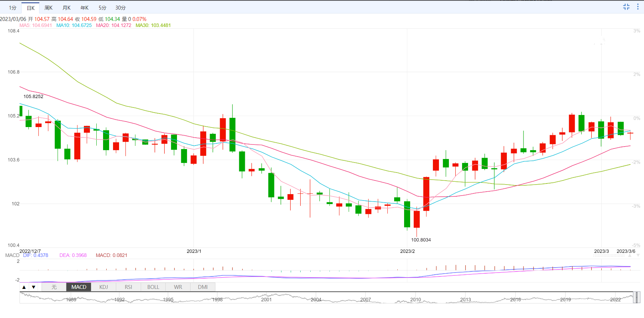The image size is (644, 318).
Task: Click the 2010 point on the overview timeline
Action: click(415, 300)
